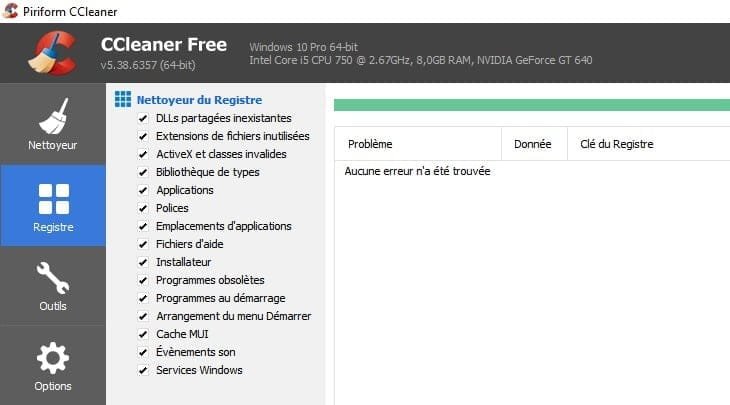Disable Programmes au démarrage checkbox
Image resolution: width=730 pixels, height=405 pixels.
tap(143, 298)
